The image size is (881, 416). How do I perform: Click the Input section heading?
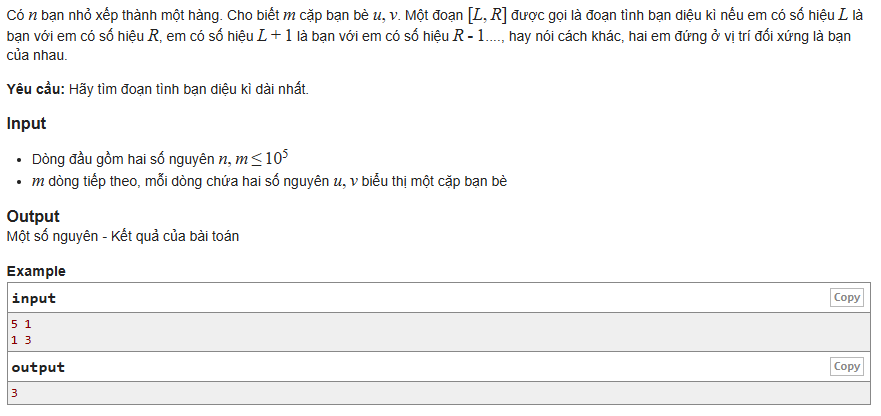coord(26,124)
